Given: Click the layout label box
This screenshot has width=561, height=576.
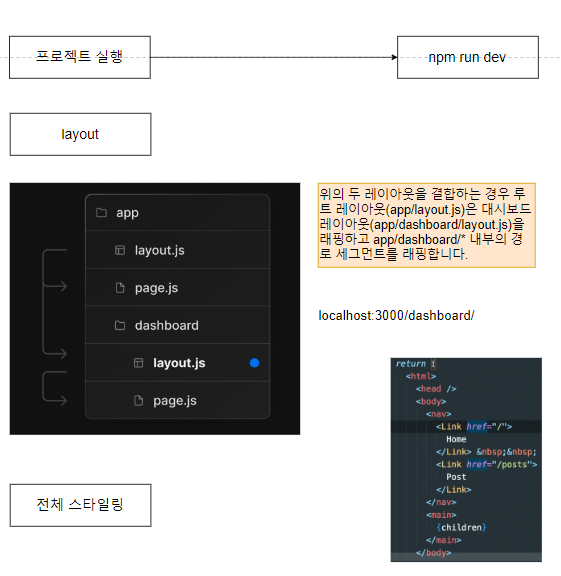Looking at the screenshot, I should point(80,134).
